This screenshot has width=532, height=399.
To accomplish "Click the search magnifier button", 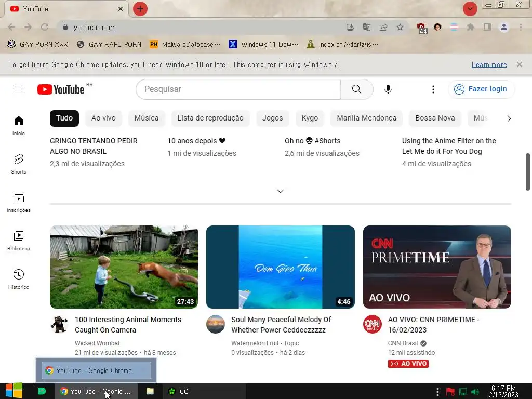I will (356, 89).
